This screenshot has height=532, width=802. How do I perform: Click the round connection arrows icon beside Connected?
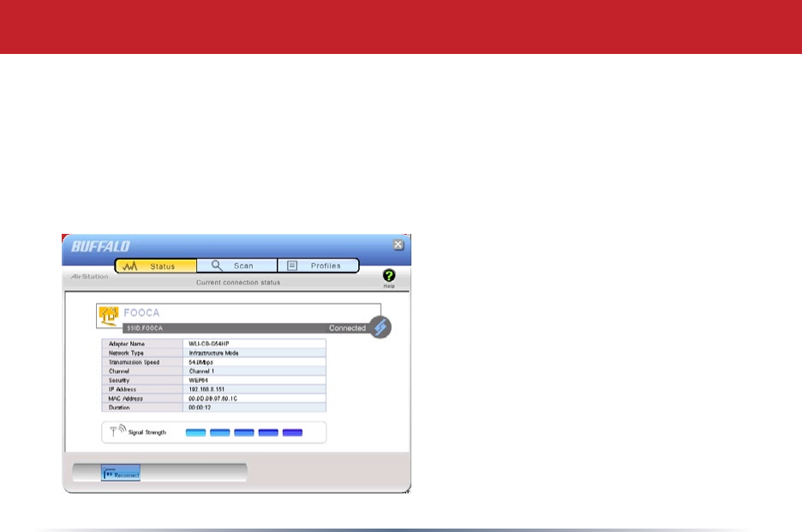coord(380,327)
